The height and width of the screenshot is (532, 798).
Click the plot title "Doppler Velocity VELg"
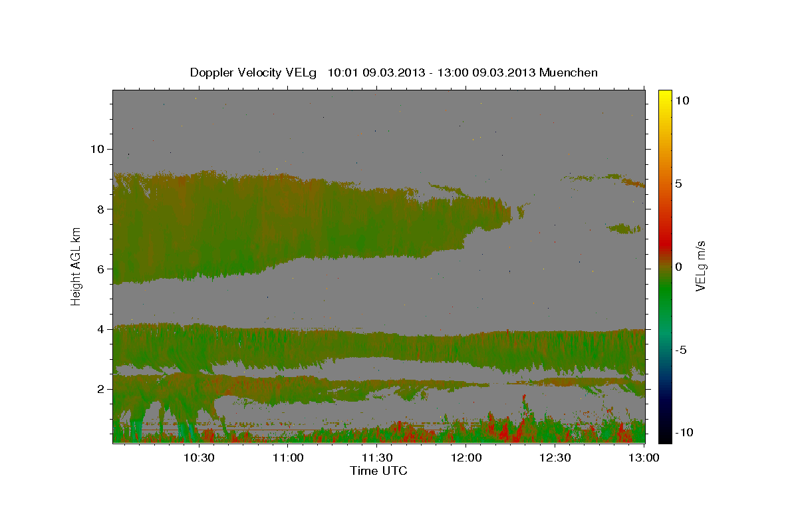255,72
